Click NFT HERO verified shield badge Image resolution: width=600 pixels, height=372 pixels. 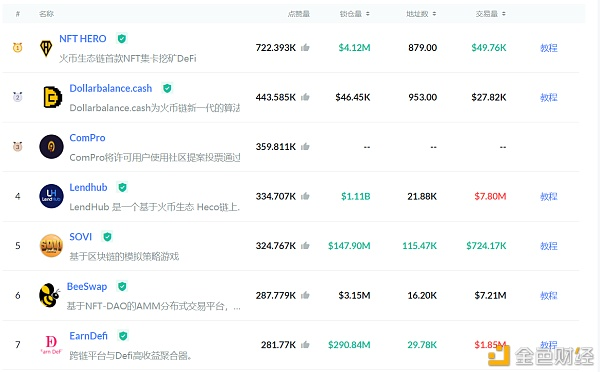click(x=122, y=39)
